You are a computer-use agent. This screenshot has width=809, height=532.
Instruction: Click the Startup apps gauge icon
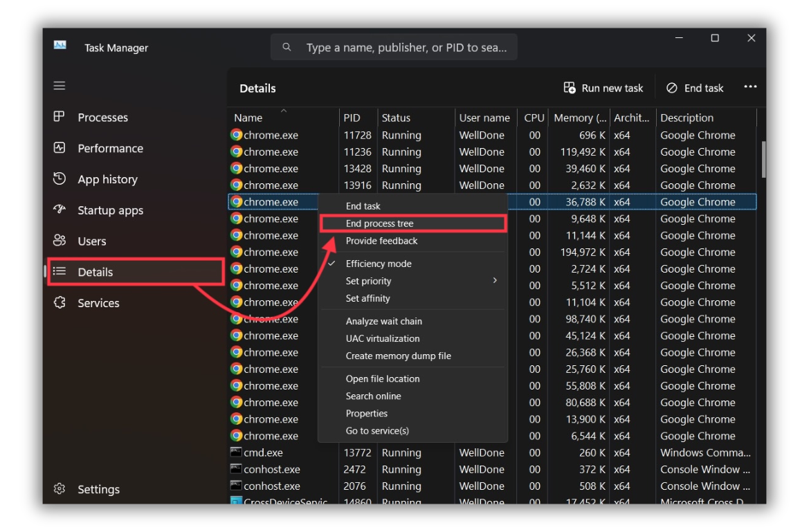60,210
